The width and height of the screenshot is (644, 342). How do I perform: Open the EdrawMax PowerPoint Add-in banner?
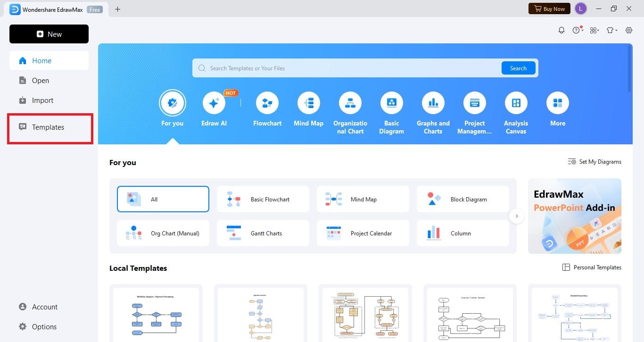[575, 216]
